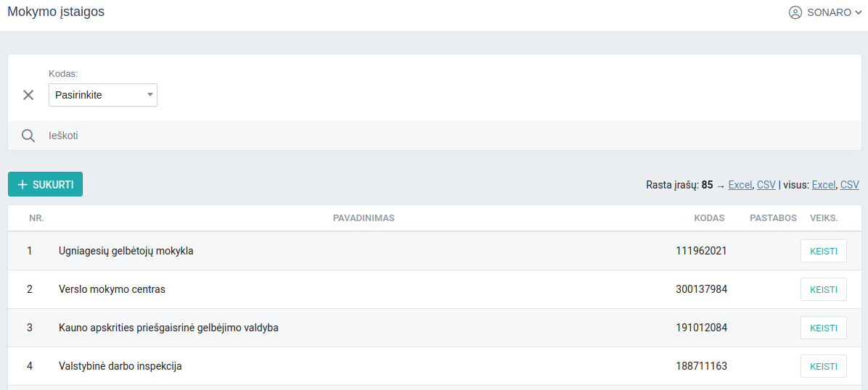Click the X icon to clear filter
This screenshot has height=390, width=868.
tap(28, 95)
